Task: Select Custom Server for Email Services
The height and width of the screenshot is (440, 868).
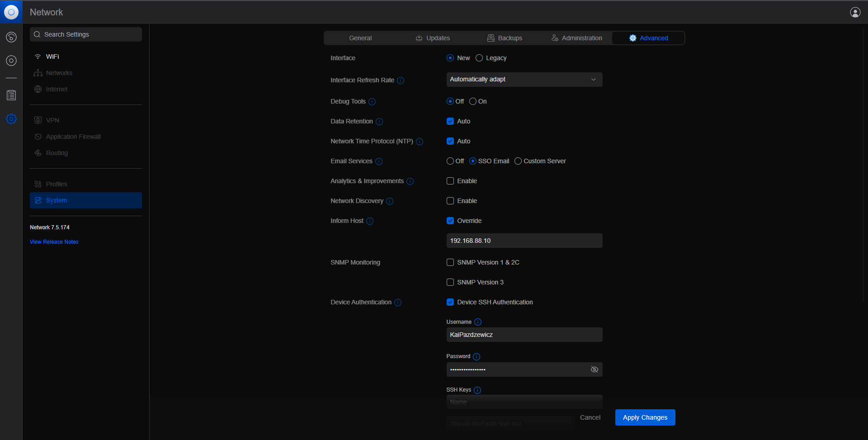Action: (518, 161)
